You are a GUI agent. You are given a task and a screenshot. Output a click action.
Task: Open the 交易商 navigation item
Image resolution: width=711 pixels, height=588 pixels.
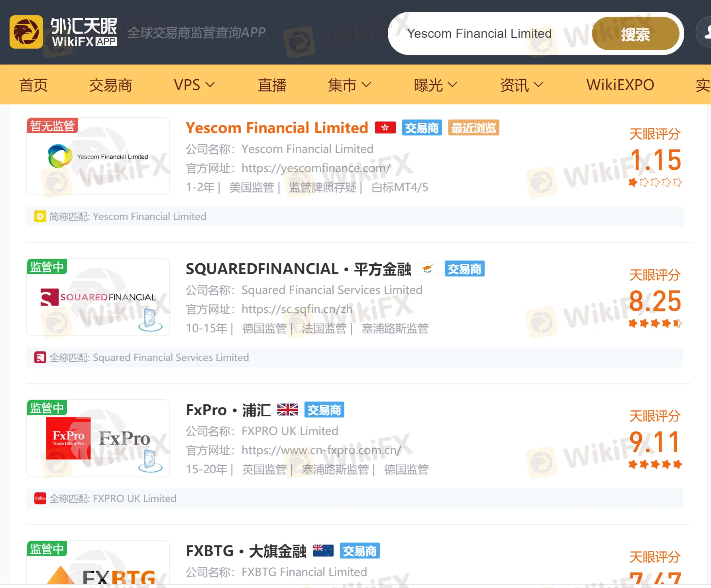pos(110,85)
